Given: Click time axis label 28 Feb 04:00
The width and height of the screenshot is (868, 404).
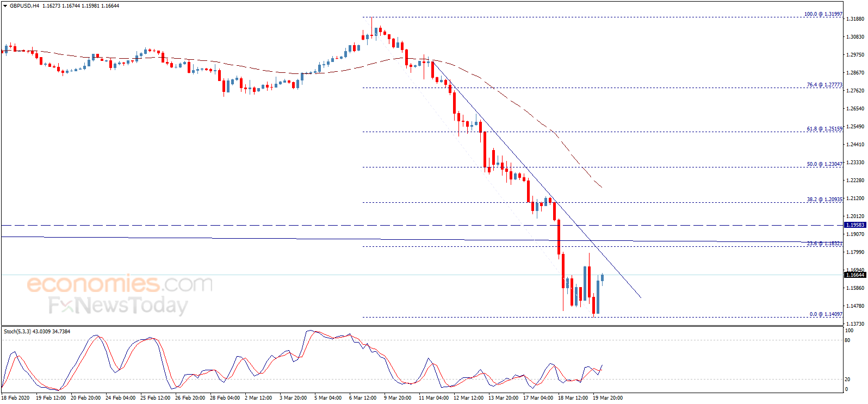Looking at the screenshot, I should [x=225, y=398].
